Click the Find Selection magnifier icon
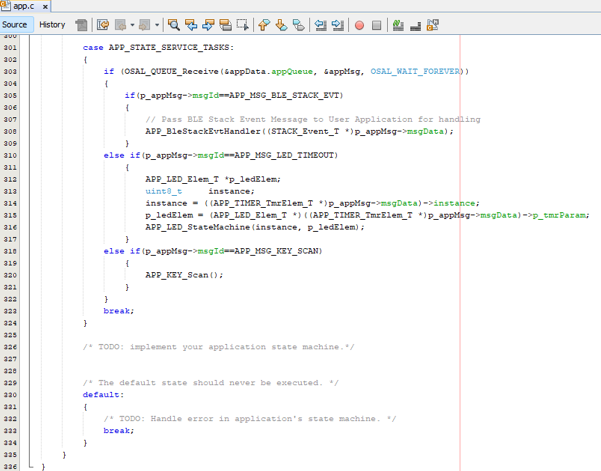Screen dimensions: 601x471 174,25
